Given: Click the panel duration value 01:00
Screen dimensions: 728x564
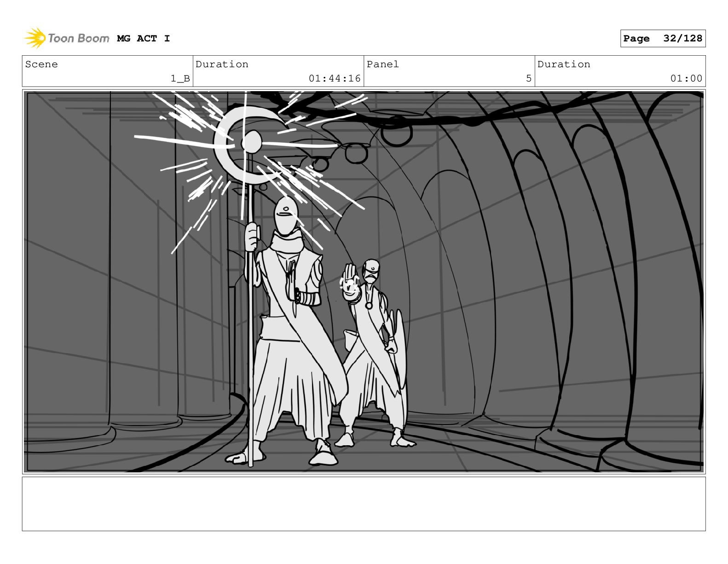Looking at the screenshot, I should (x=686, y=78).
